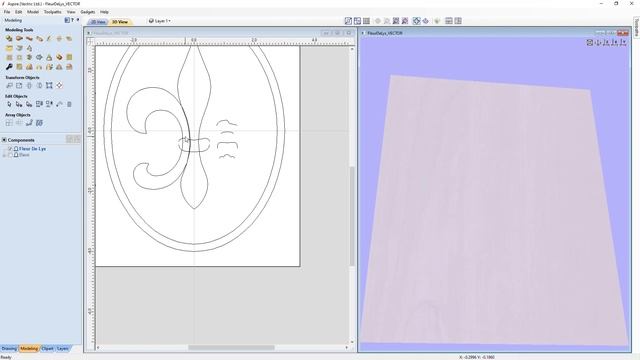Open the vertical Toolpaths side tab
640x360 pixels.
tap(636, 27)
